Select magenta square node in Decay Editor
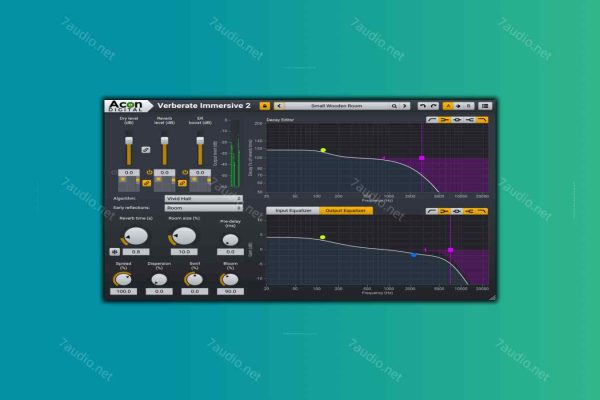Viewport: 600px width, 400px height. [422, 158]
